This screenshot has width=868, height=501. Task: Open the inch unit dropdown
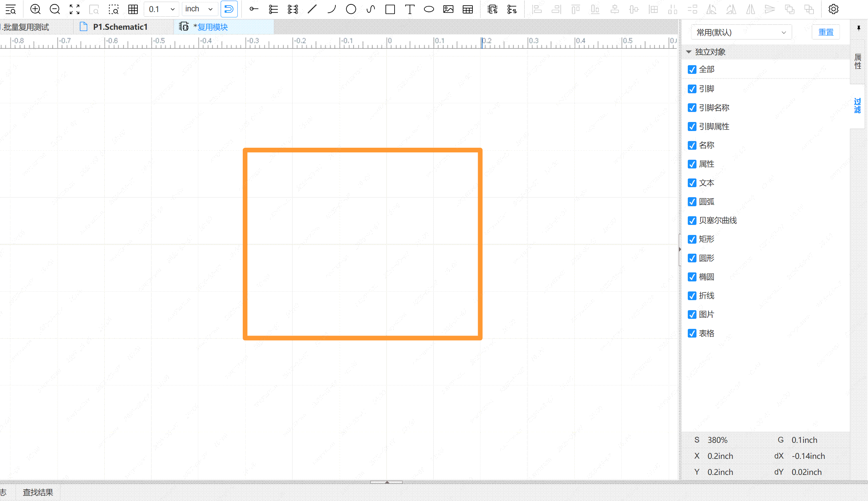coord(199,9)
